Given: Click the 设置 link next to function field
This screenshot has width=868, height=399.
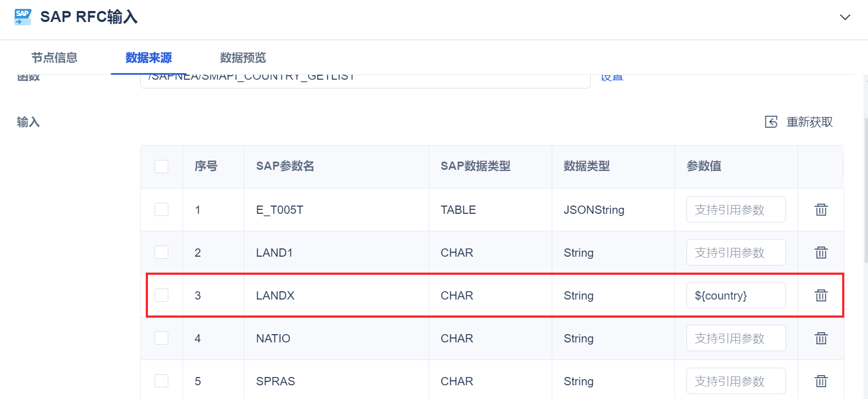Looking at the screenshot, I should 612,78.
